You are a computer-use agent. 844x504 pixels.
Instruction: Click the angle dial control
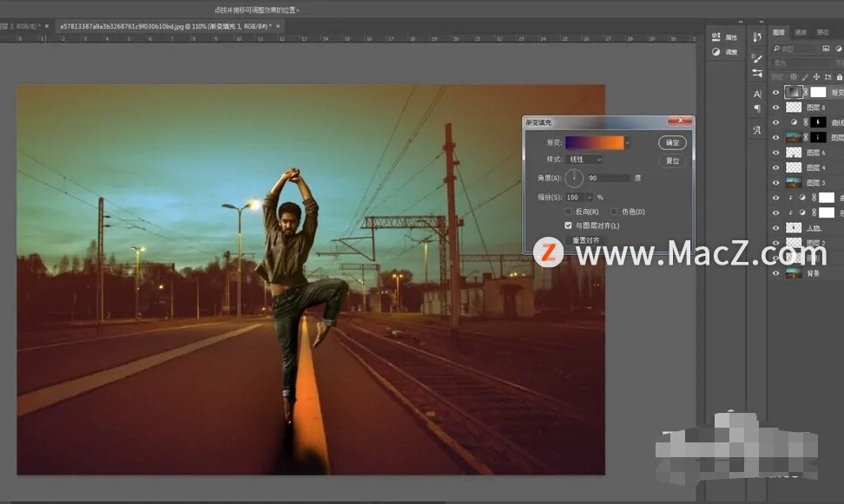574,178
